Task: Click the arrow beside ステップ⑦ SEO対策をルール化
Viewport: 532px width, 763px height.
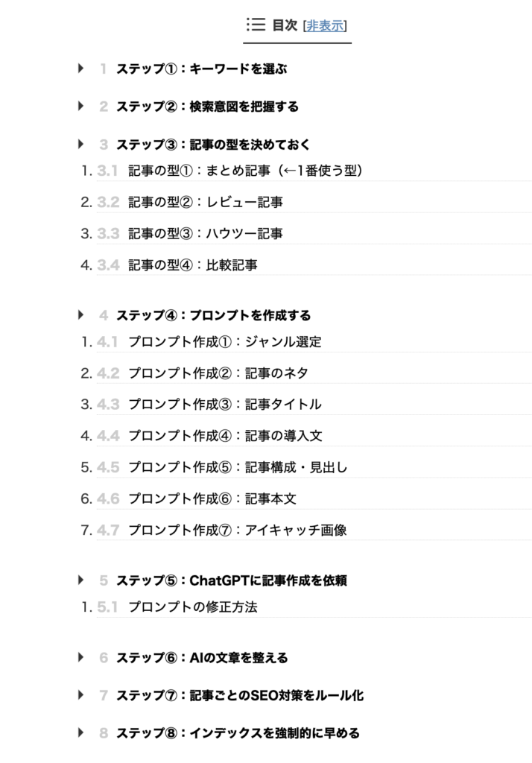Action: pos(80,695)
